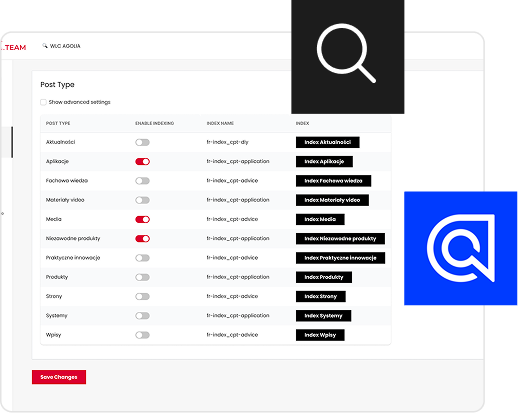
Task: Enable Show advanced settings checkbox
Action: tap(43, 102)
